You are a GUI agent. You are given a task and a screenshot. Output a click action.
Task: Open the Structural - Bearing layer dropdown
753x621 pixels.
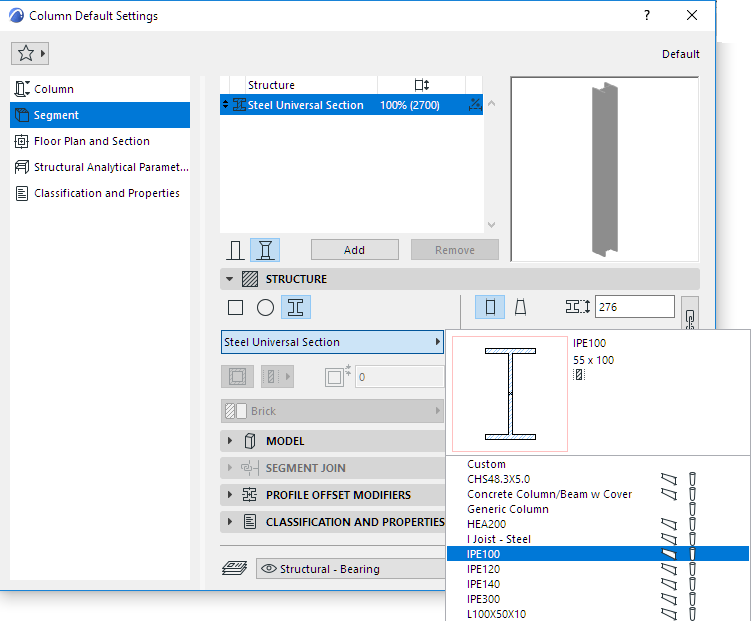pyautogui.click(x=351, y=569)
